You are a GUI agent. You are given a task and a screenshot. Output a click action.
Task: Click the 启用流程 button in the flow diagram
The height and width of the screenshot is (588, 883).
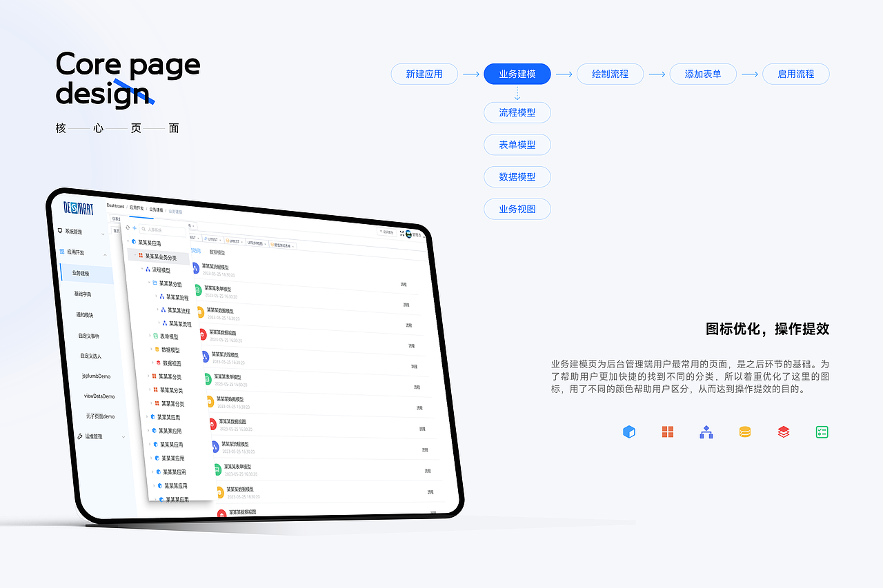[796, 74]
